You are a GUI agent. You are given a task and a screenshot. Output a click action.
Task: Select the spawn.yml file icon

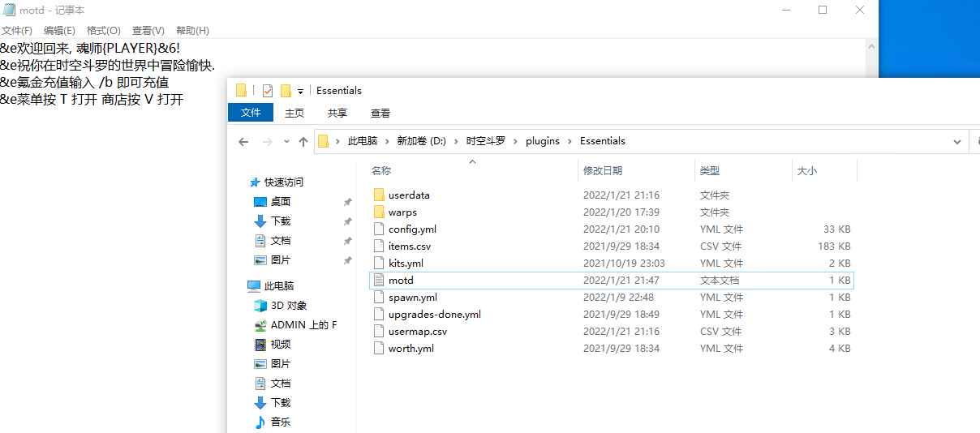point(379,298)
